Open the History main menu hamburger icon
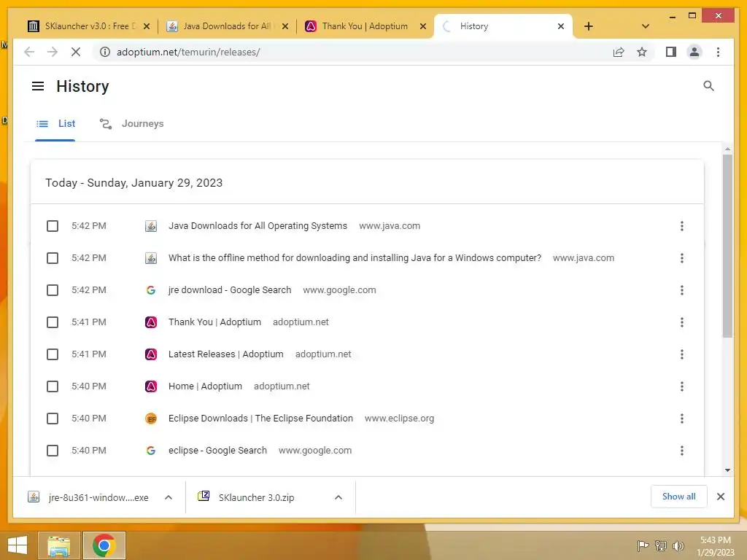 click(x=38, y=86)
